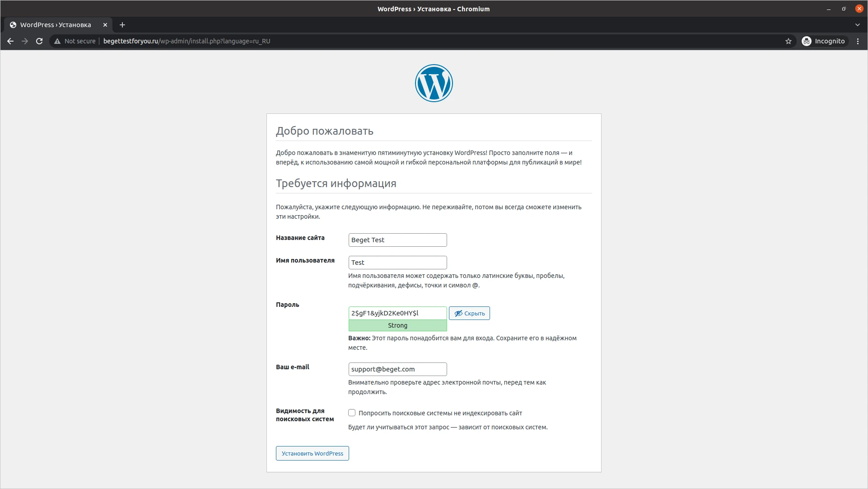This screenshot has height=489, width=868.
Task: Click into the password field
Action: [397, 313]
